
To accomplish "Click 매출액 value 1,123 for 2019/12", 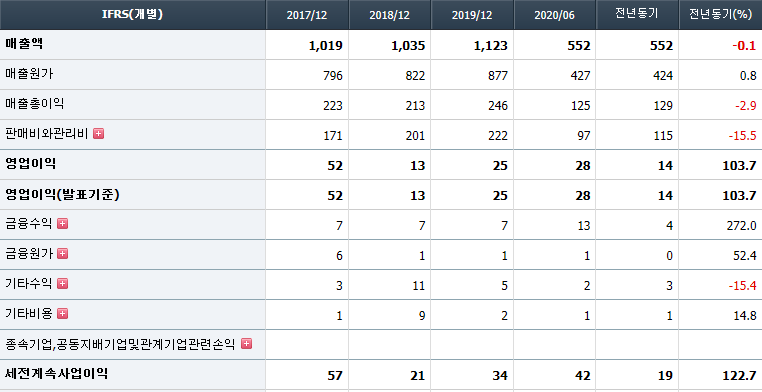I will (491, 46).
